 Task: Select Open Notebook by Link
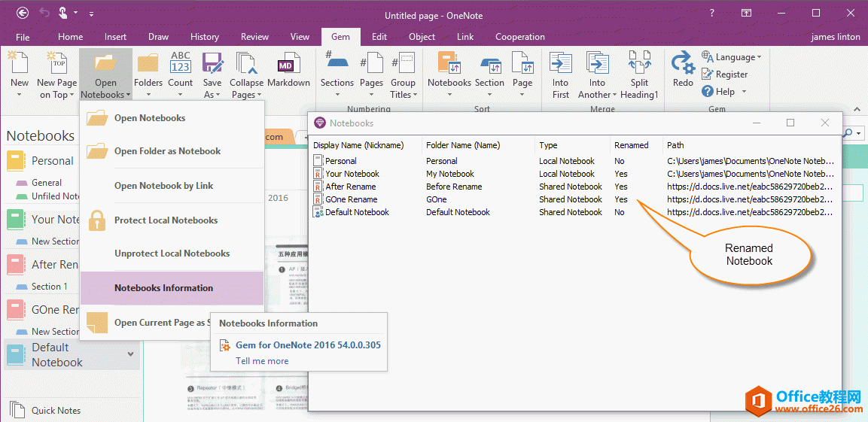172,186
